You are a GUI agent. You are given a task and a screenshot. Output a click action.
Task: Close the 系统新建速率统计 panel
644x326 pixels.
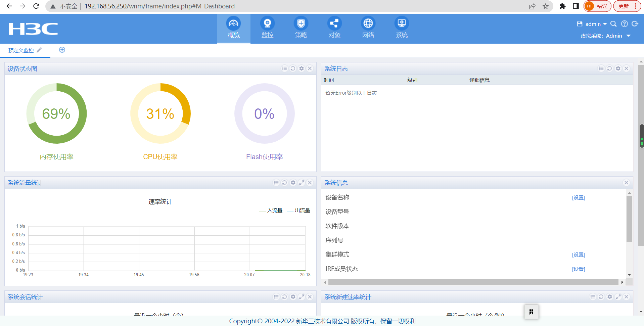click(626, 297)
